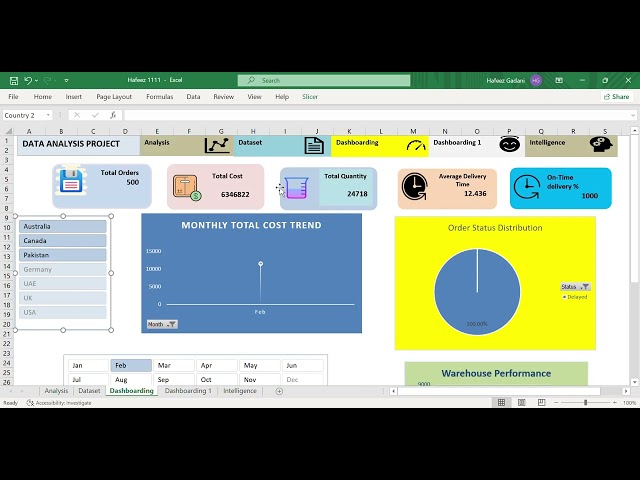Switch to Page Break Preview icon
The width and height of the screenshot is (640, 480).
pos(542,403)
